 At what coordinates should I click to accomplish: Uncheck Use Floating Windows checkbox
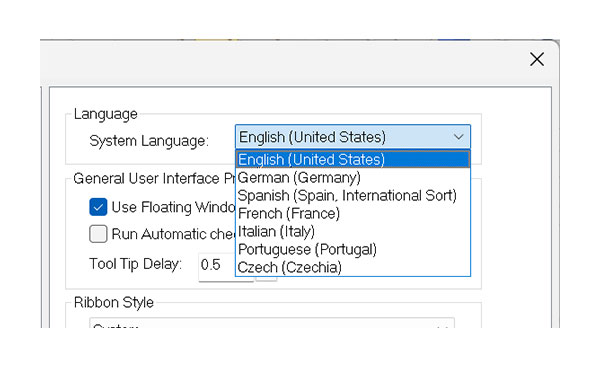point(98,207)
